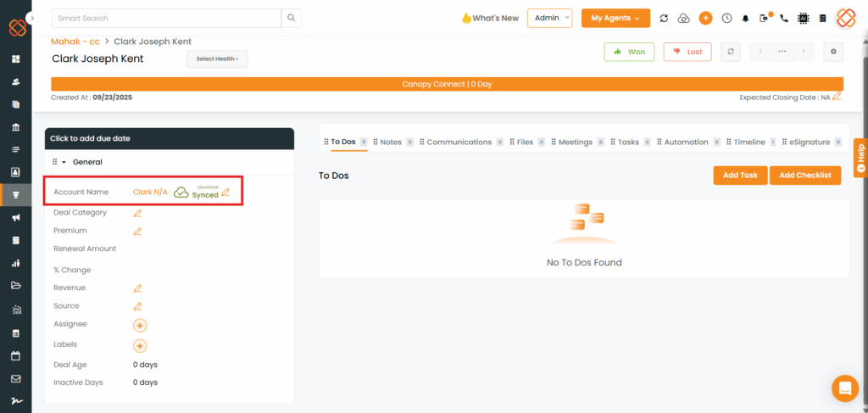Open the Communications tab
This screenshot has height=413, width=868.
459,142
